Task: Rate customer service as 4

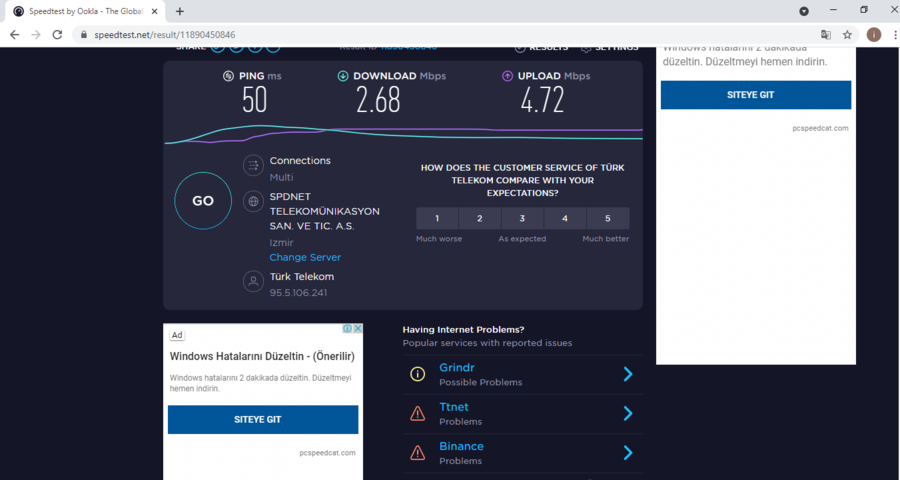Action: [x=565, y=218]
